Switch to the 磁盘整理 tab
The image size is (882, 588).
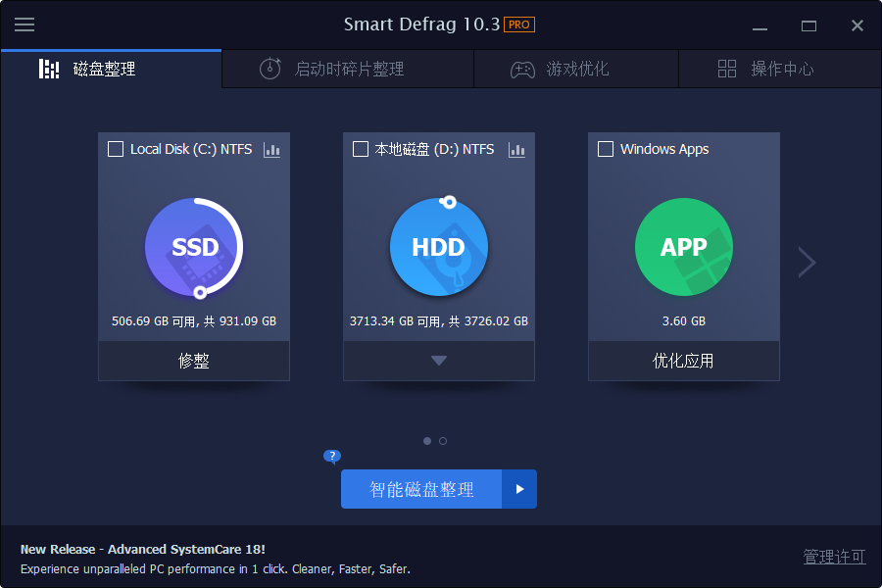[111, 70]
